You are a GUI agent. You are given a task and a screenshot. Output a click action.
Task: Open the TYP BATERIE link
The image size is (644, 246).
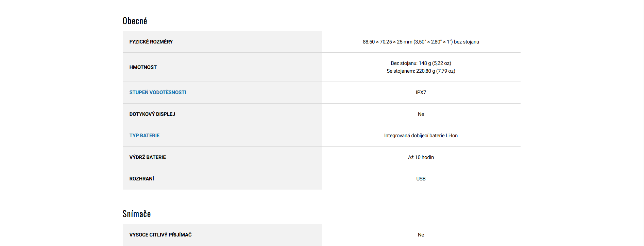[144, 136]
